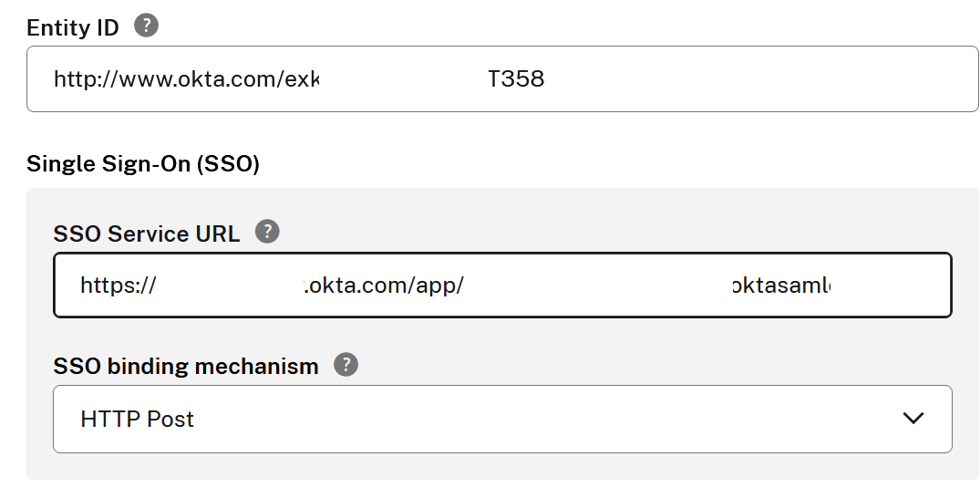Expand the SSO binding mechanism dropdown
Screen dimensions: 980x488
point(502,419)
